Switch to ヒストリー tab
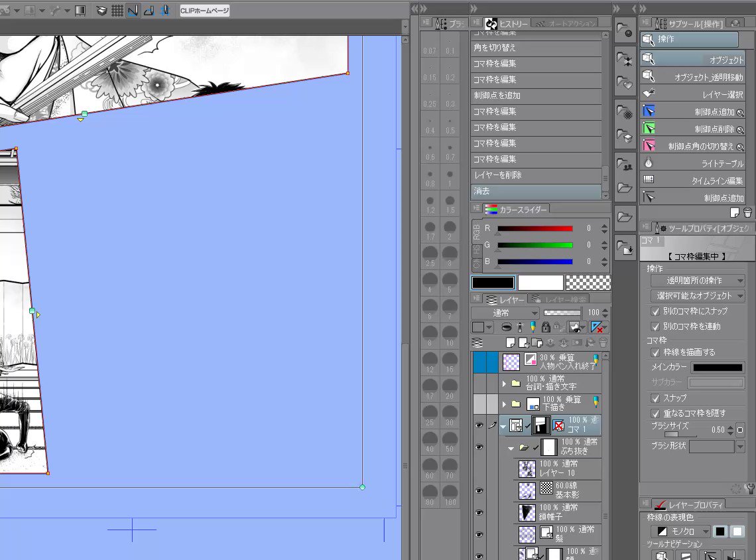The image size is (756, 560). pos(507,23)
